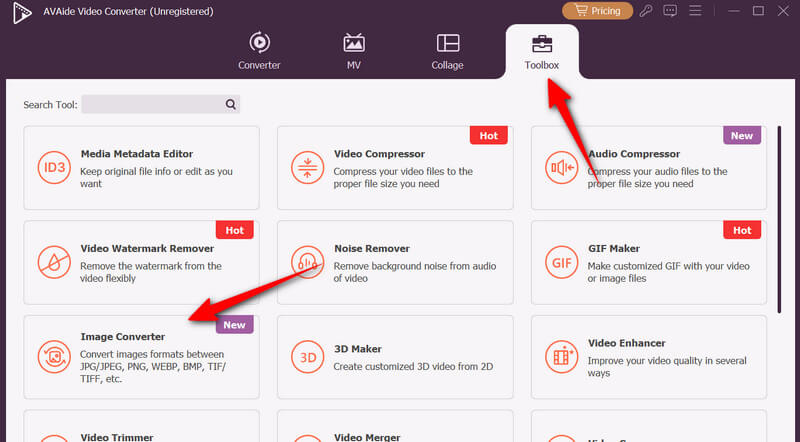This screenshot has width=800, height=442.
Task: Open the Collage tab
Action: coord(447,51)
